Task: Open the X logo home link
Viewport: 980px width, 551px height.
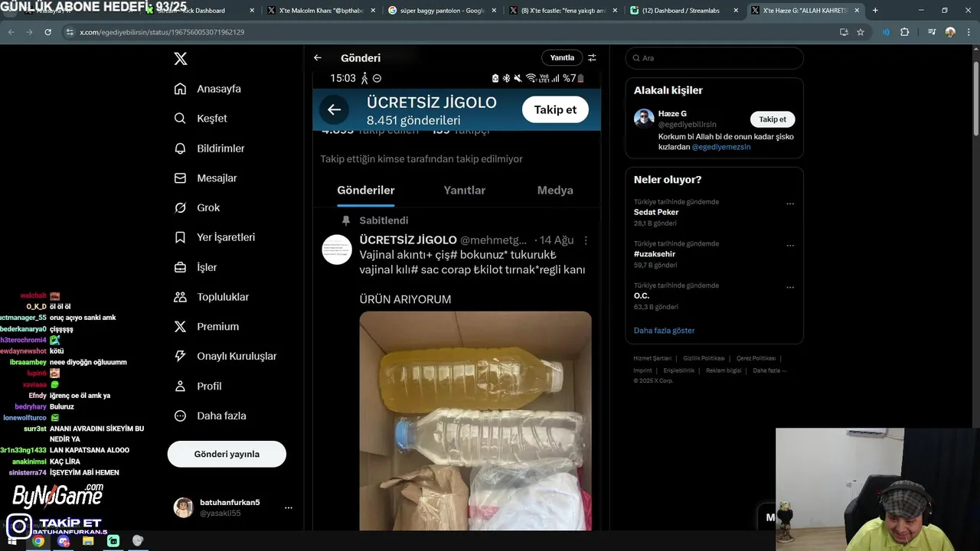Action: coord(180,59)
